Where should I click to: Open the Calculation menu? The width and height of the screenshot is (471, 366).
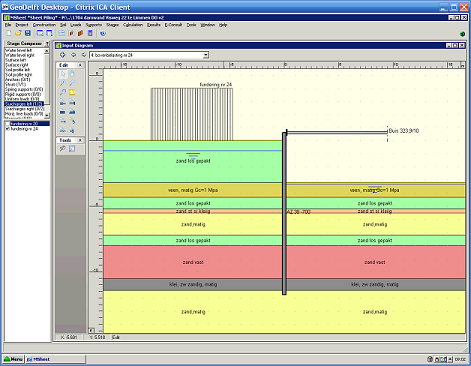(x=133, y=25)
